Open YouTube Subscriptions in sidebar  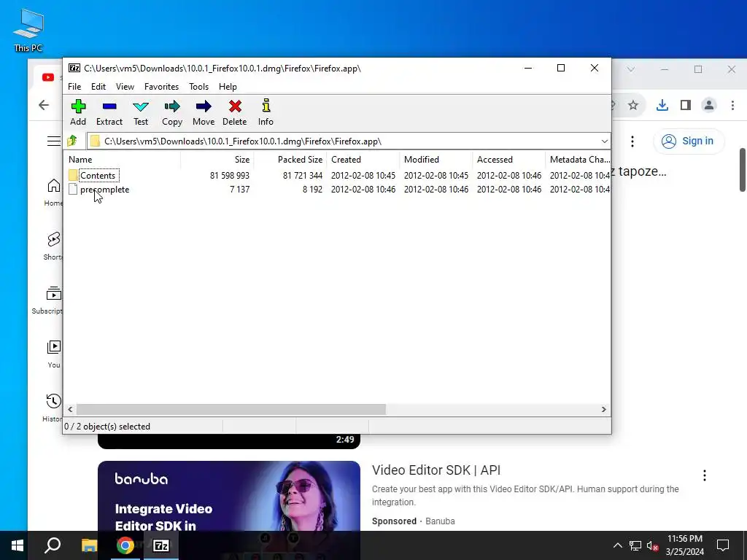[x=47, y=300]
